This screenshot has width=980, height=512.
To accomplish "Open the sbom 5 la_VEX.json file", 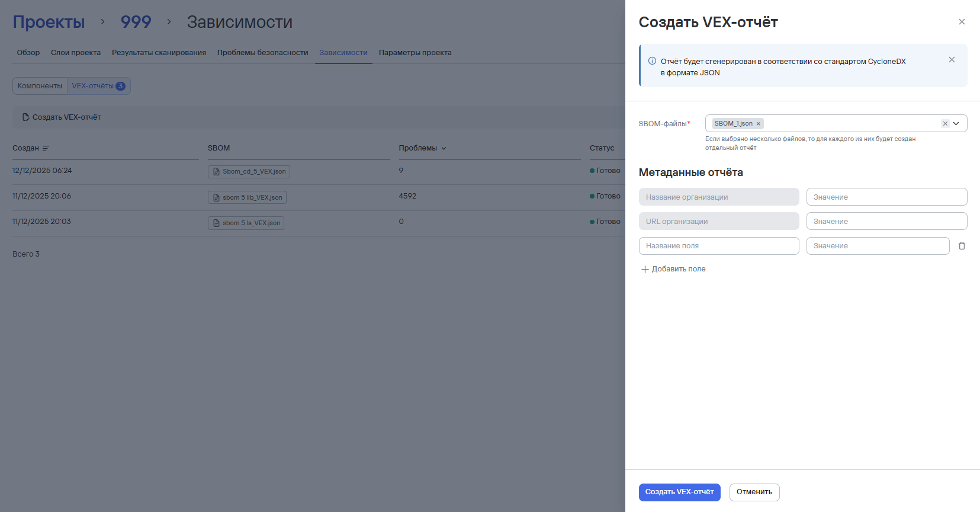I will (246, 223).
